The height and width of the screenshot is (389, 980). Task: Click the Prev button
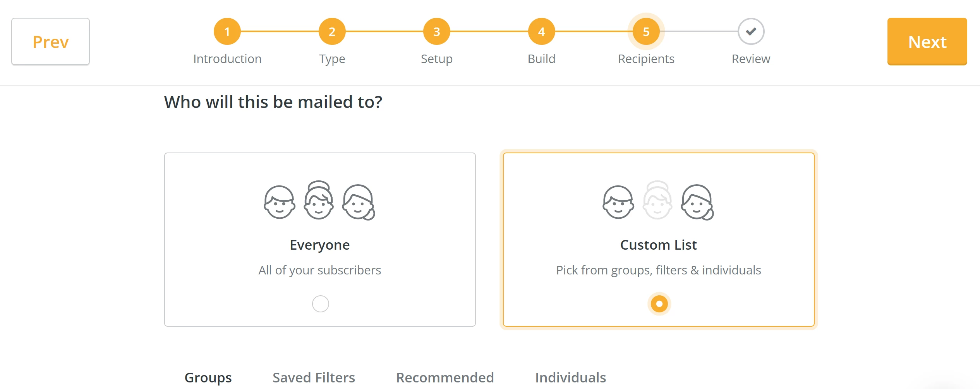click(x=50, y=41)
